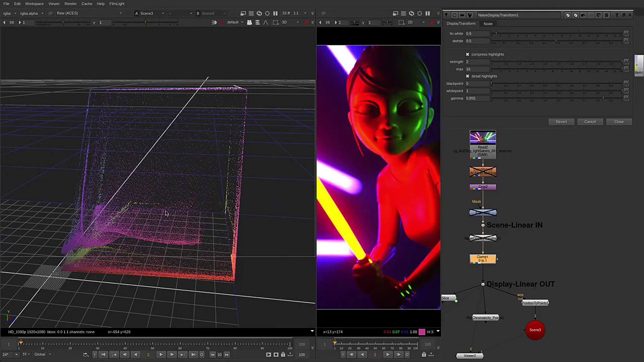
Task: Click the sampled color swatch in right viewer
Action: pos(422,332)
